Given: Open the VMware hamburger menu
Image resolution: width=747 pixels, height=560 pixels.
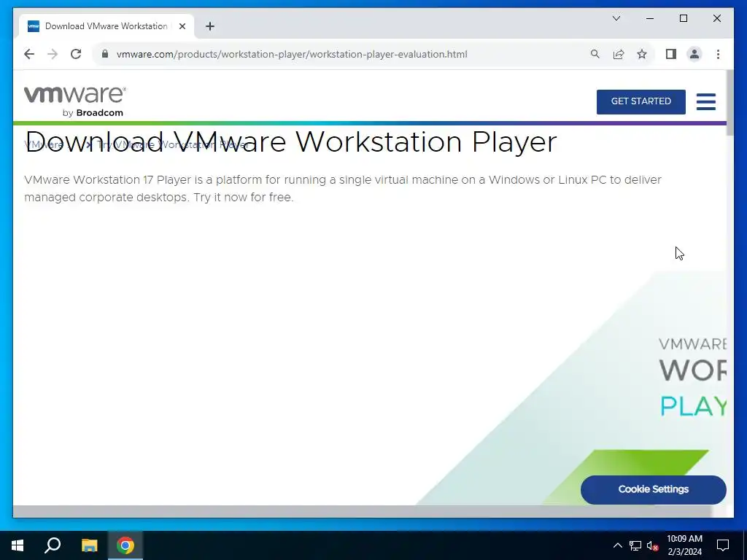Looking at the screenshot, I should point(705,101).
